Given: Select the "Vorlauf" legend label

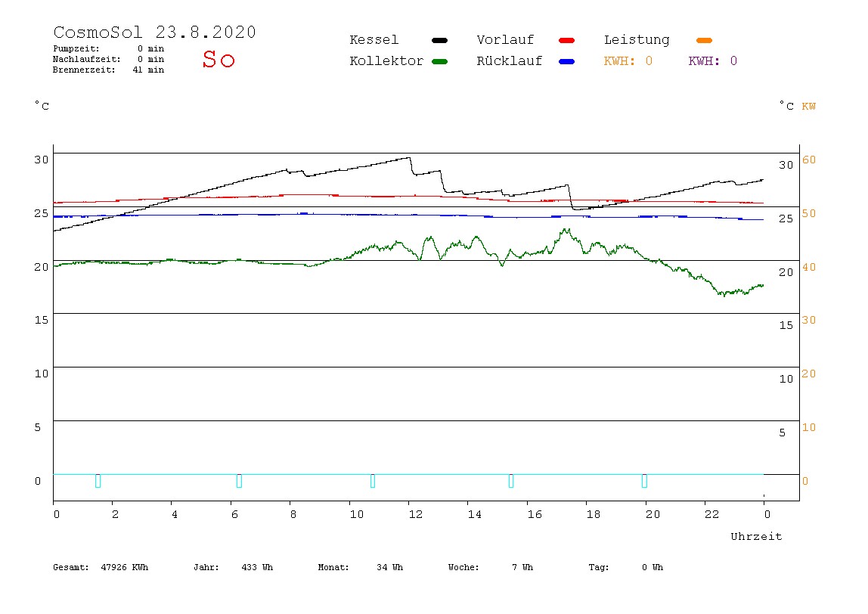Looking at the screenshot, I should (x=505, y=40).
